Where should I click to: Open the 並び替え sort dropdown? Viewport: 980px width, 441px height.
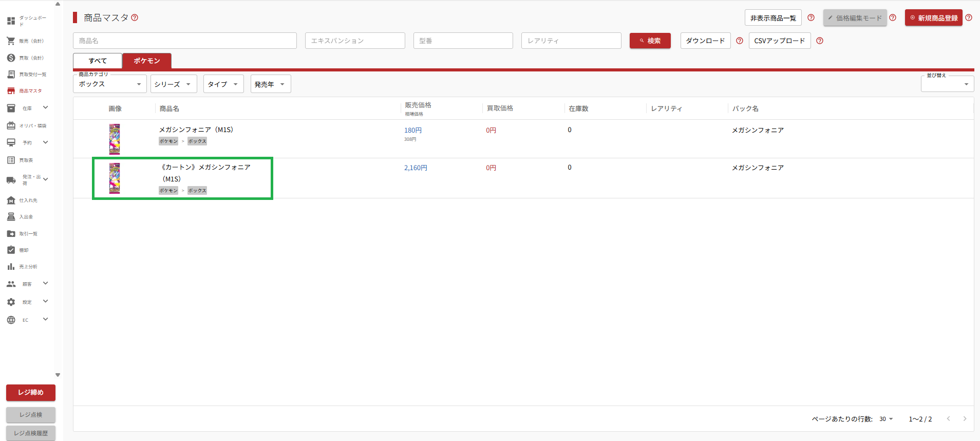947,84
